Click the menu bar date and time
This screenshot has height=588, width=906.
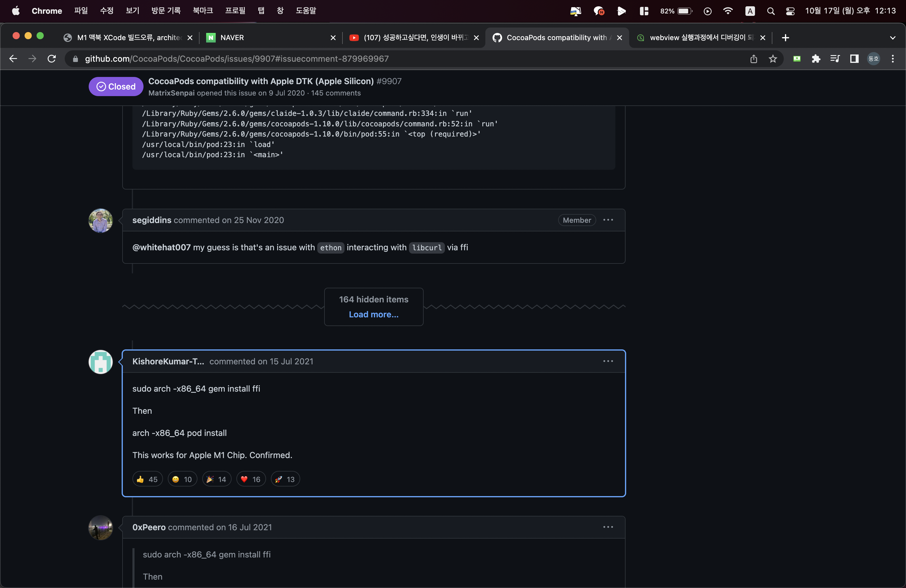850,11
